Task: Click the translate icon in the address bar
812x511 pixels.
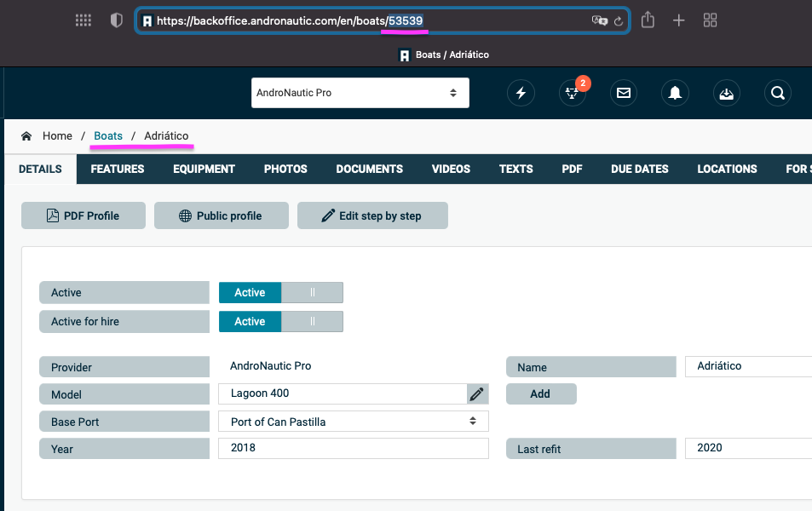Action: coord(599,20)
